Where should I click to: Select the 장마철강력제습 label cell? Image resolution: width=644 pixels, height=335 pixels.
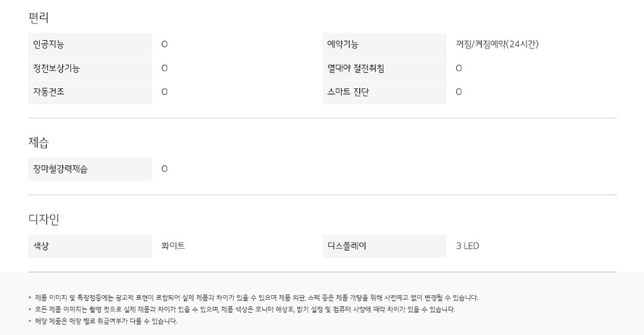point(60,169)
